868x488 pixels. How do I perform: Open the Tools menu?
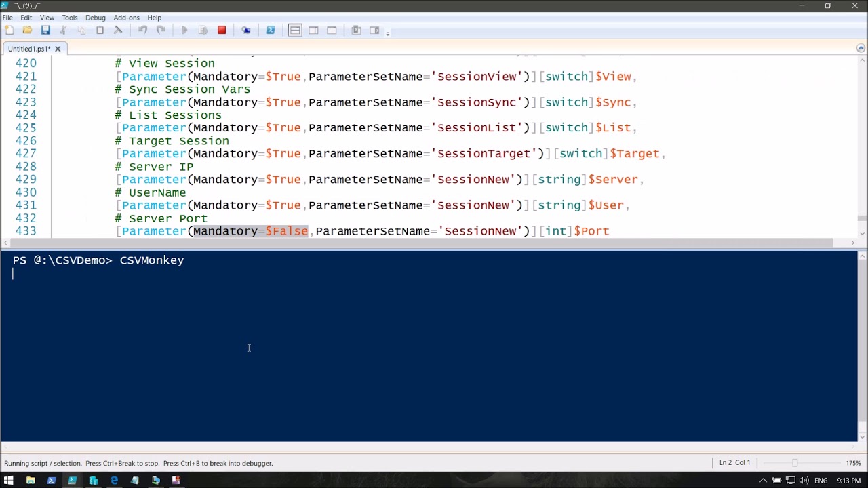[70, 18]
